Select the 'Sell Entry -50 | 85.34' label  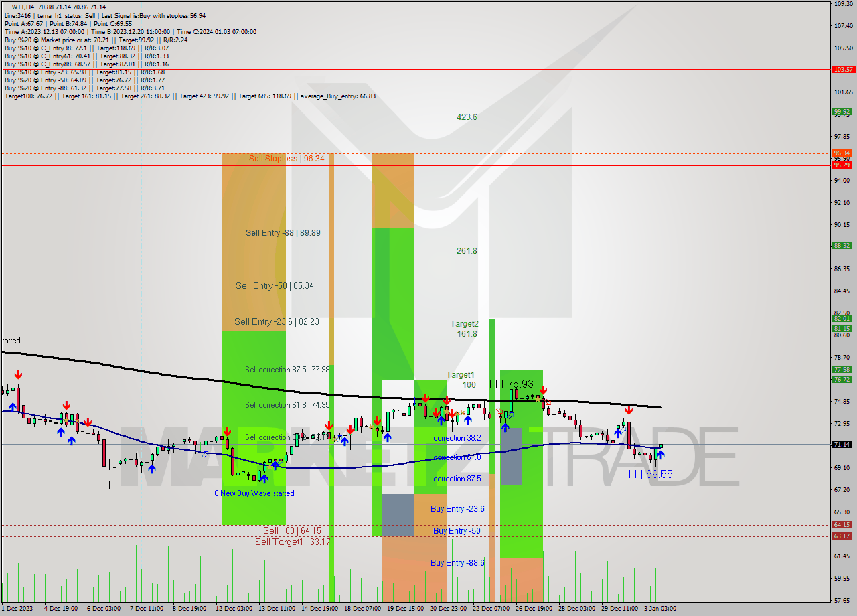[x=275, y=285]
